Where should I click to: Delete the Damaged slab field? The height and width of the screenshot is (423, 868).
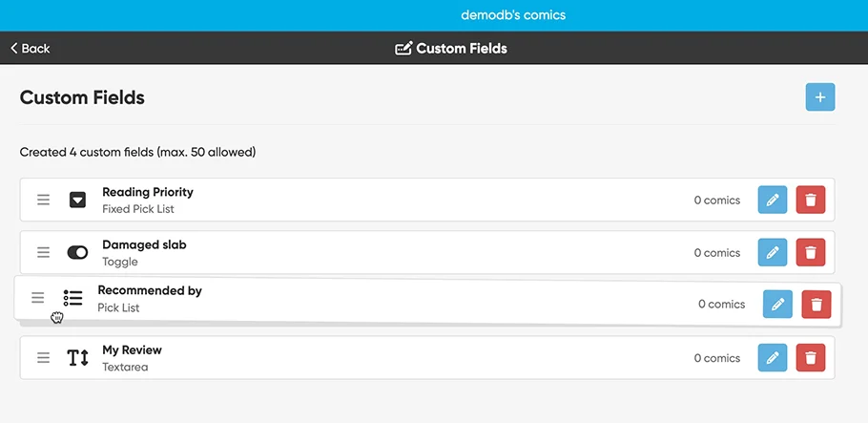pos(811,253)
